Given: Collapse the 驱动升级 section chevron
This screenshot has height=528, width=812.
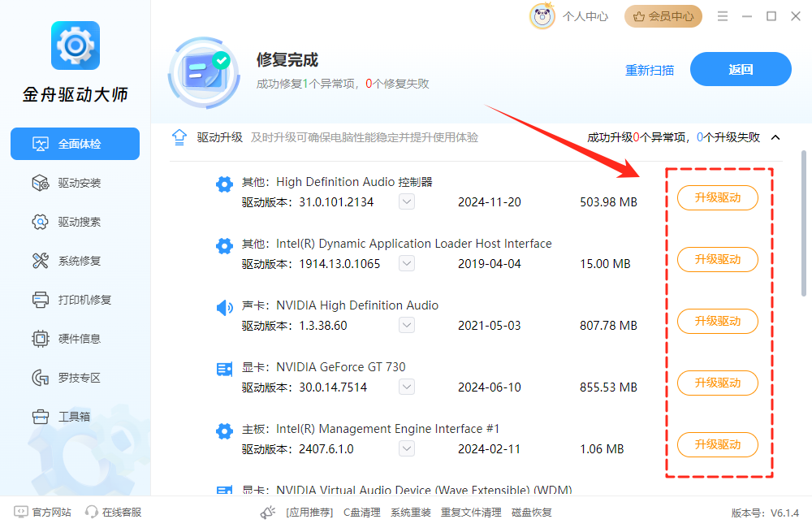Looking at the screenshot, I should point(775,137).
